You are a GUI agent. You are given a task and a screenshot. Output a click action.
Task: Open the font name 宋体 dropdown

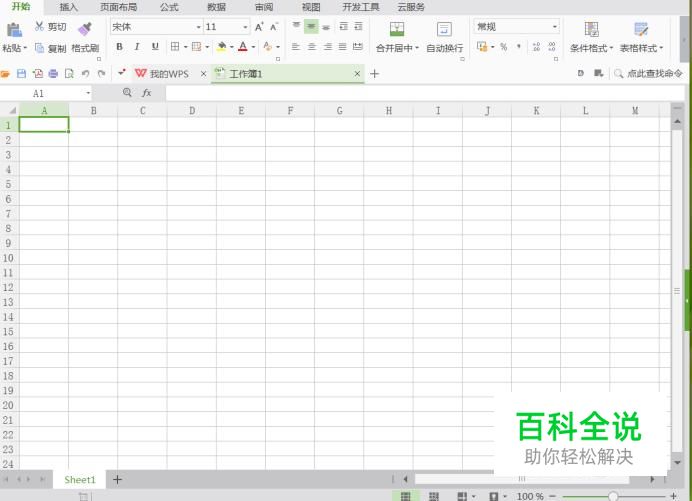198,27
